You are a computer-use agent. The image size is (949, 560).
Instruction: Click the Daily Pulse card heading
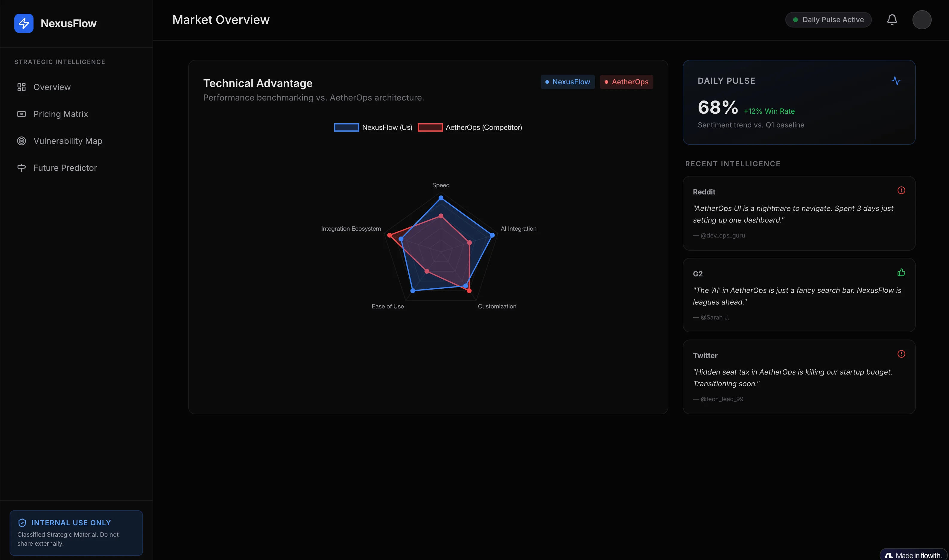click(726, 81)
